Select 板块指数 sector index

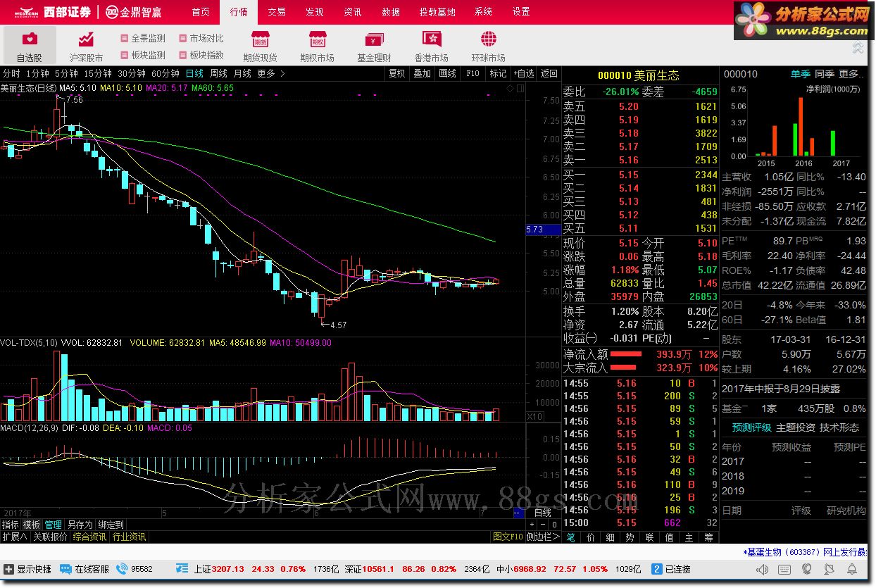(x=201, y=55)
